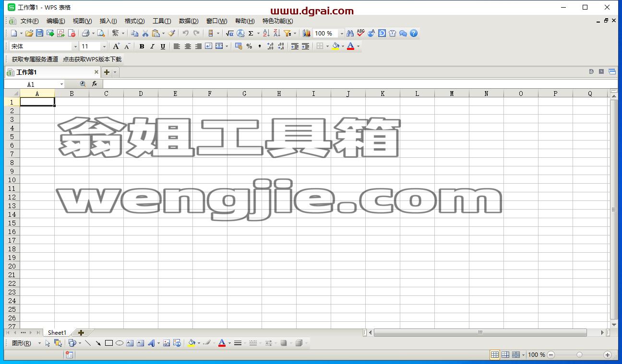Click the zoom in plus button
Image resolution: width=622 pixels, height=364 pixels.
point(608,355)
